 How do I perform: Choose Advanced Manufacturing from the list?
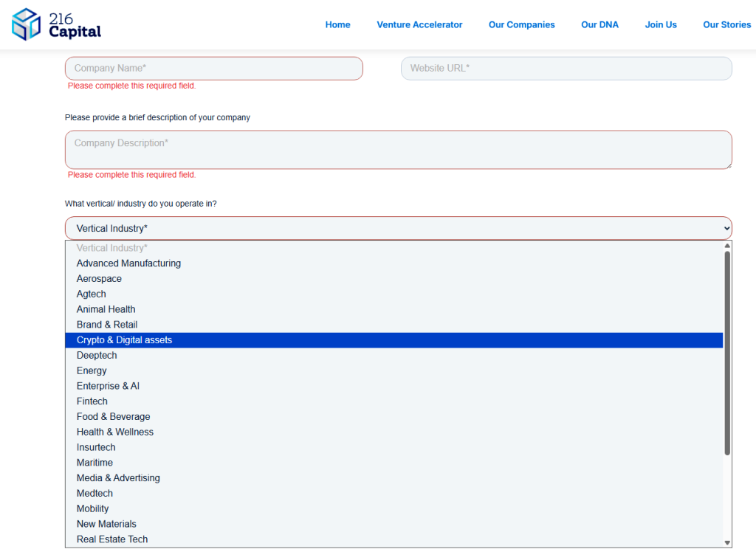tap(128, 263)
